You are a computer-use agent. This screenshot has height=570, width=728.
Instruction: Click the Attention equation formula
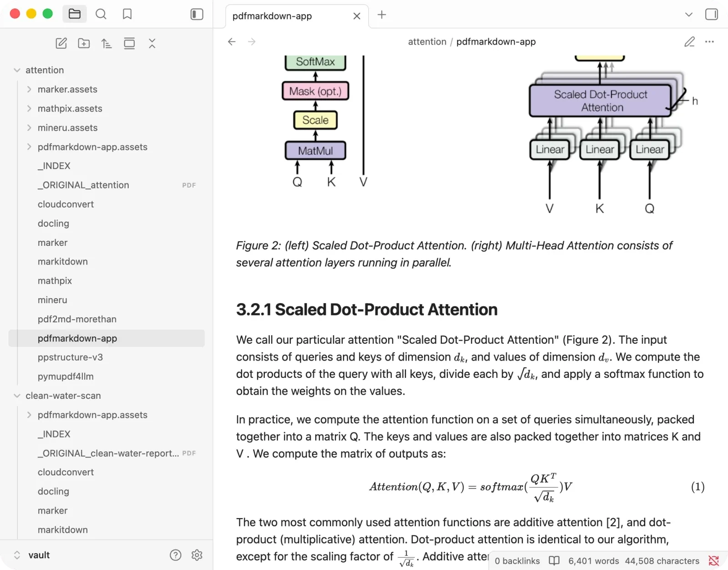pyautogui.click(x=471, y=487)
